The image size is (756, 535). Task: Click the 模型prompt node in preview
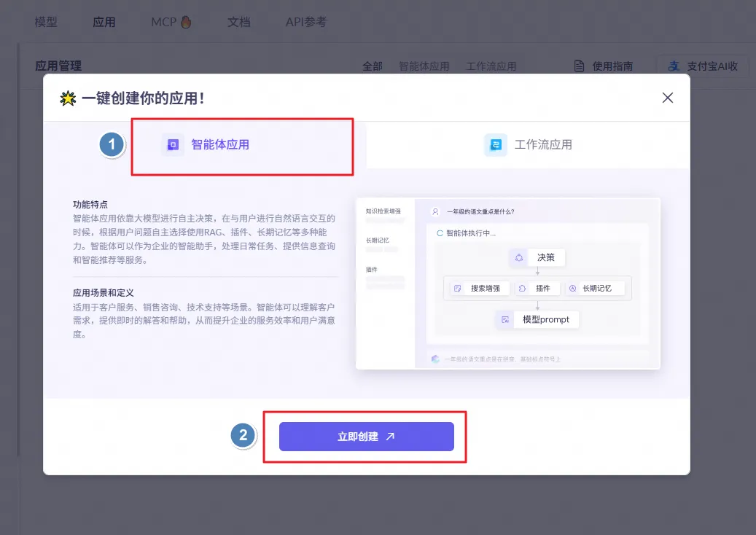(x=537, y=319)
